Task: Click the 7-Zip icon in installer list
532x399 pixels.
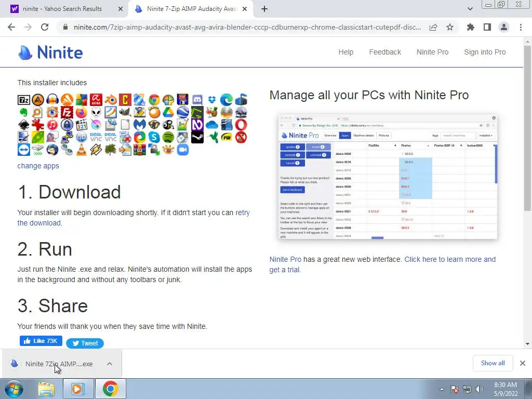Action: click(24, 100)
